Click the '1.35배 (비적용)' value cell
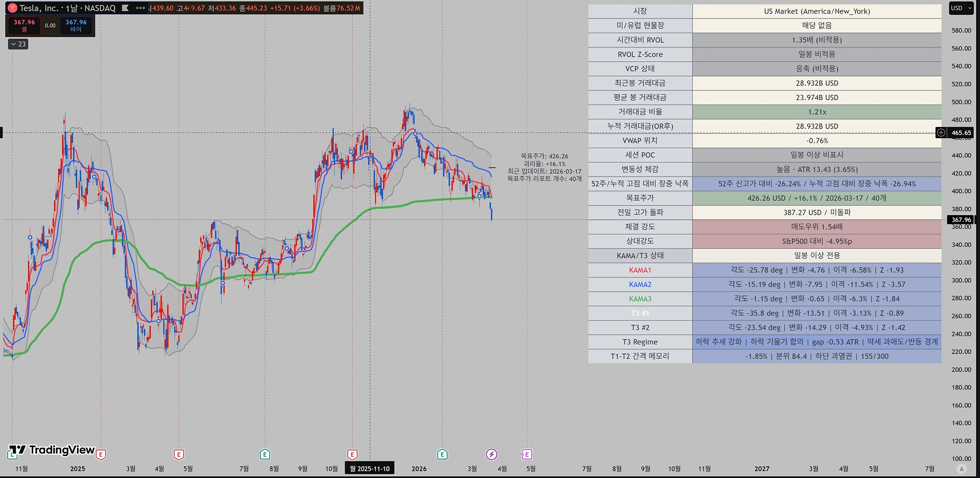The height and width of the screenshot is (478, 980). pyautogui.click(x=817, y=40)
